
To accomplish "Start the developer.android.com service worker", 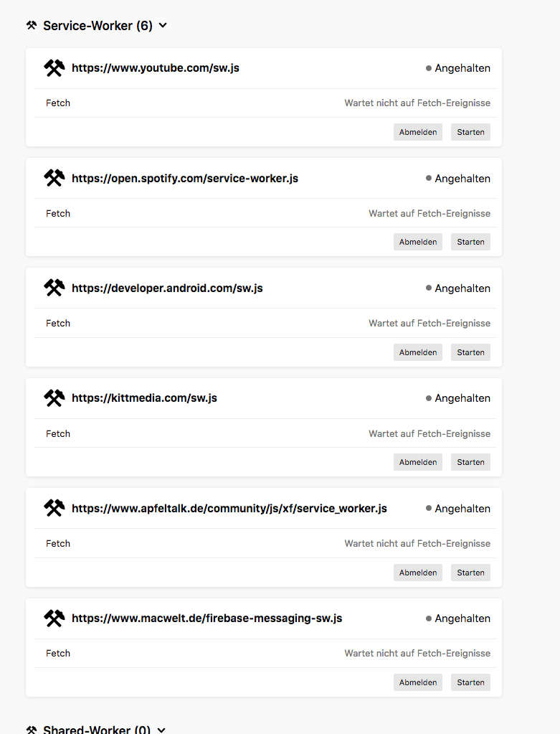I will click(470, 352).
